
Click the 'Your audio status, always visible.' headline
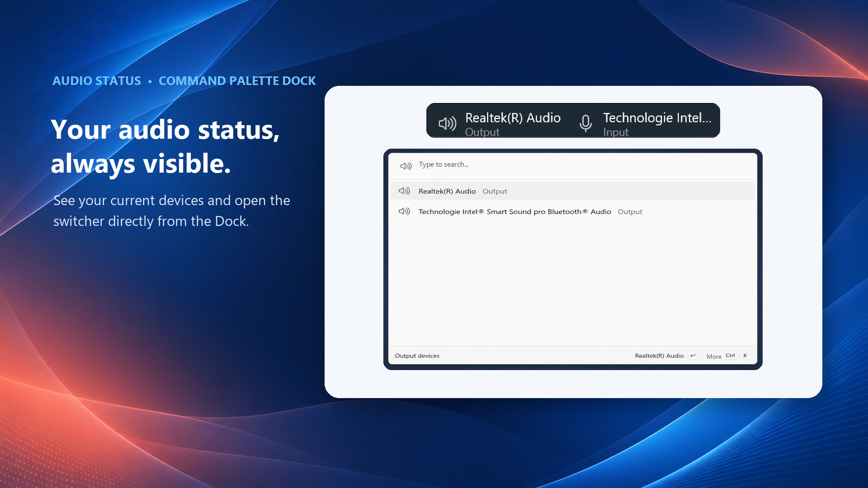165,146
